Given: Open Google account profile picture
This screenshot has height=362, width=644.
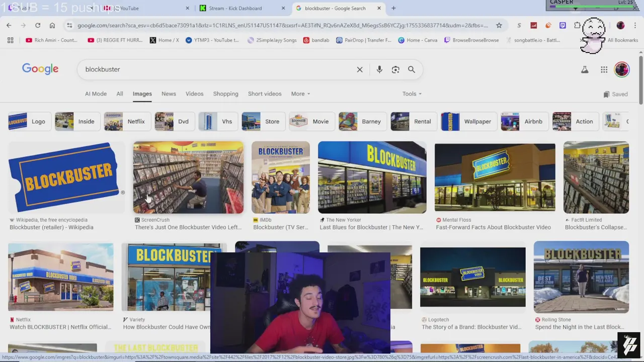Looking at the screenshot, I should click(622, 69).
